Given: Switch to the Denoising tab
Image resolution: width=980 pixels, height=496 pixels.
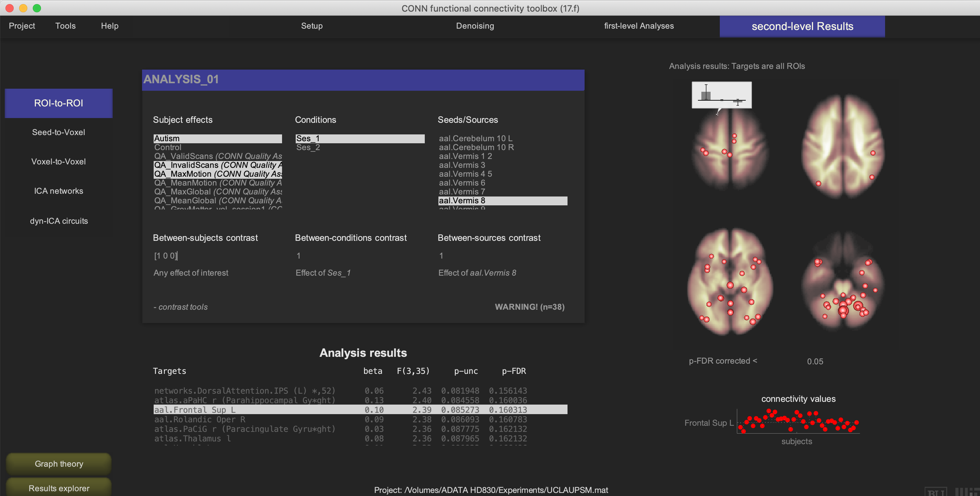Looking at the screenshot, I should (x=475, y=26).
